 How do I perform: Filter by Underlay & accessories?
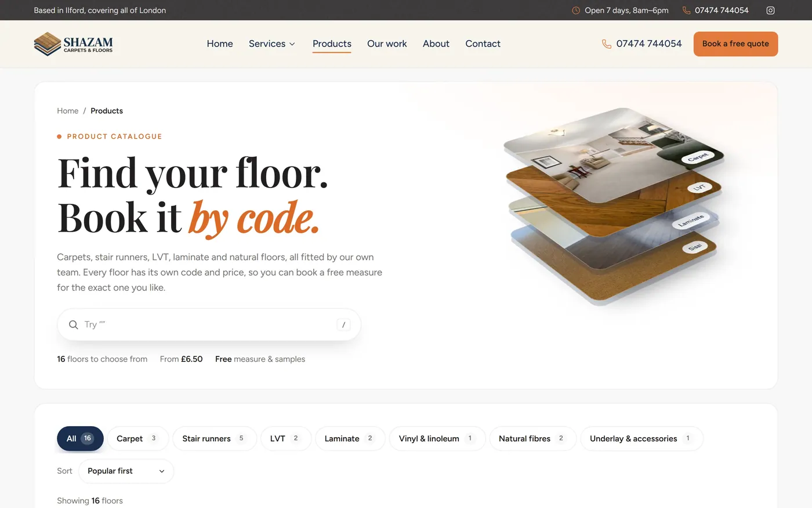(641, 438)
